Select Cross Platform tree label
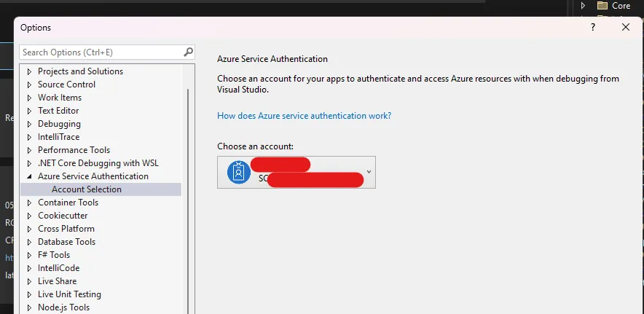 point(66,229)
